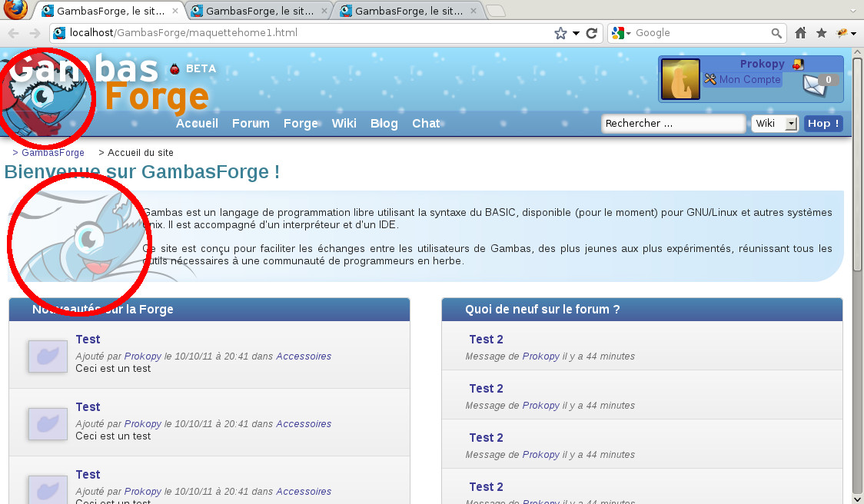Switch to the third GambasForge browser tab
Screen dimensions: 864x504
(407, 11)
